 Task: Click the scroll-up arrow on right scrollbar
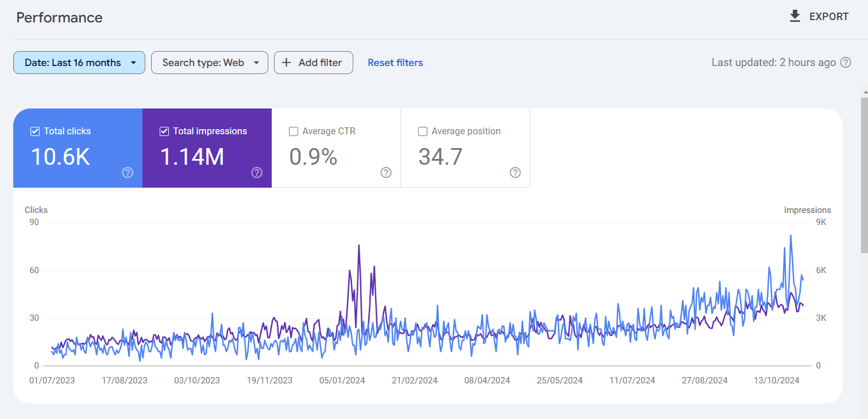[x=863, y=91]
